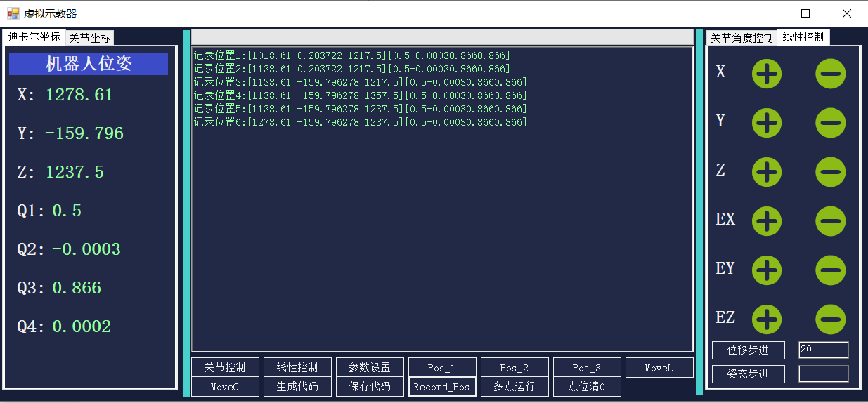Click the Z value 1237.5
This screenshot has height=403, width=868.
click(75, 172)
